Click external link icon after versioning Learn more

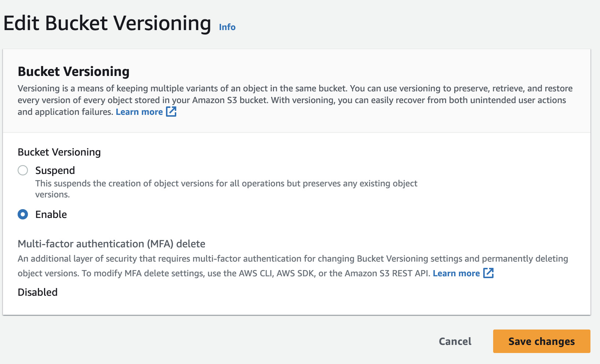(x=171, y=112)
